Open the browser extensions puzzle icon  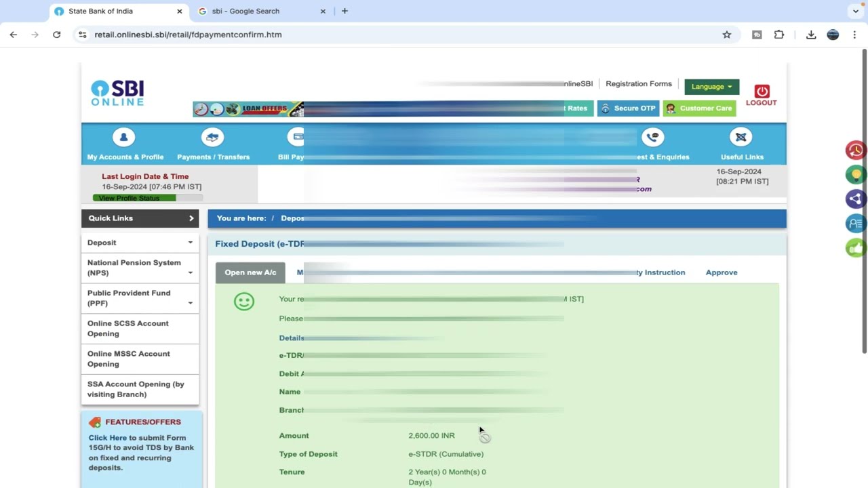[779, 35]
